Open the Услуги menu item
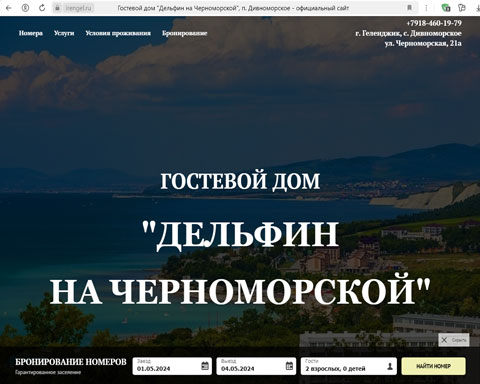Viewport: 480px width, 384px height. pos(64,33)
